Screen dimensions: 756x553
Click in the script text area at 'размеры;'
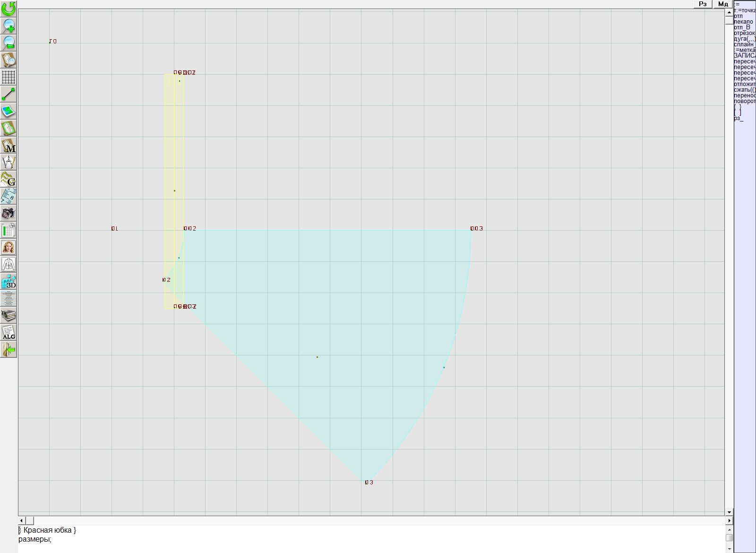pos(35,539)
